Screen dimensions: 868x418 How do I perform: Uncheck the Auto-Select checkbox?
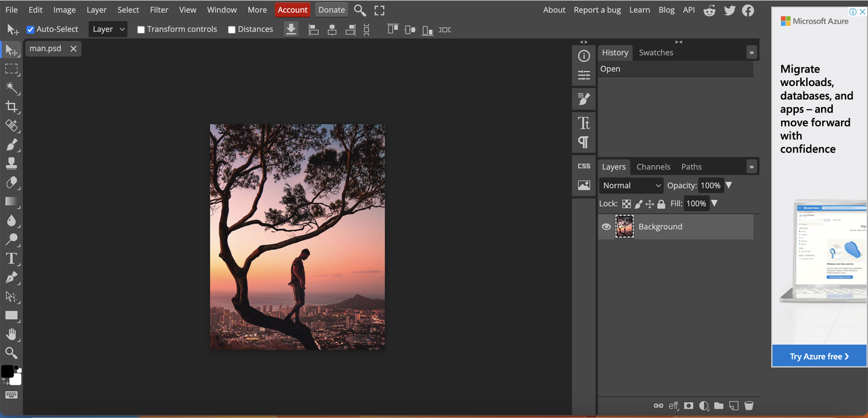(31, 29)
